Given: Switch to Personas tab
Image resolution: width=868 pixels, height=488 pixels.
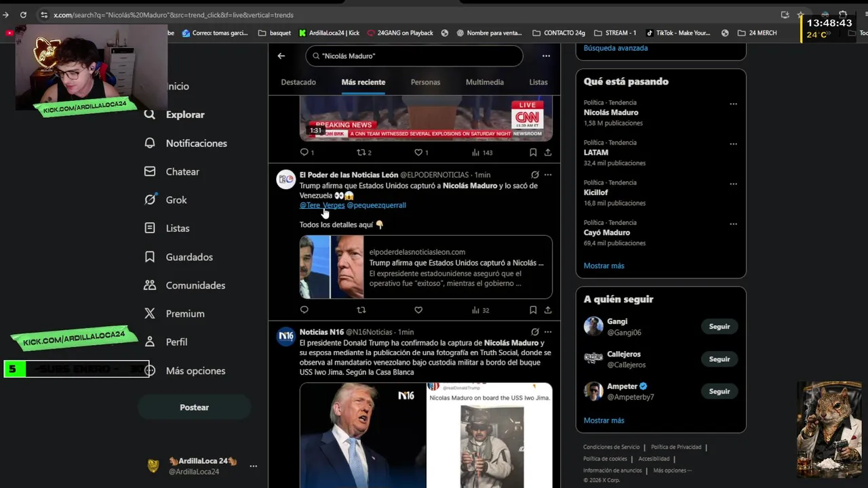Looking at the screenshot, I should coord(425,82).
